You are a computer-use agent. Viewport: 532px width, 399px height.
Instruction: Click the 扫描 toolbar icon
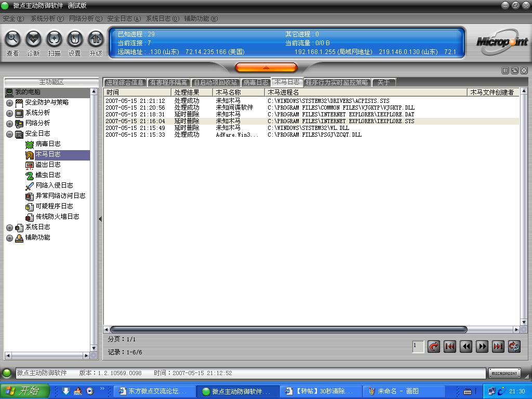[54, 39]
